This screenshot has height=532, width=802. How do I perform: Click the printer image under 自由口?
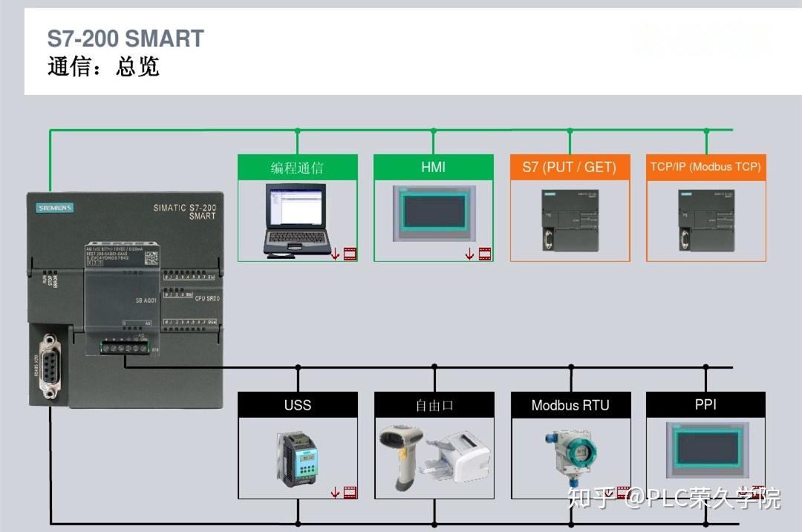click(x=455, y=456)
